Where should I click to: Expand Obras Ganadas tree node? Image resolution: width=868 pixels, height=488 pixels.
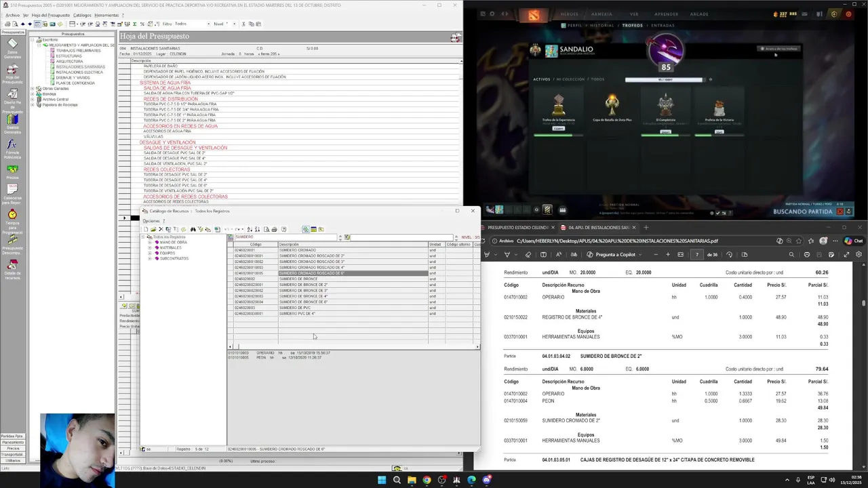(x=32, y=88)
